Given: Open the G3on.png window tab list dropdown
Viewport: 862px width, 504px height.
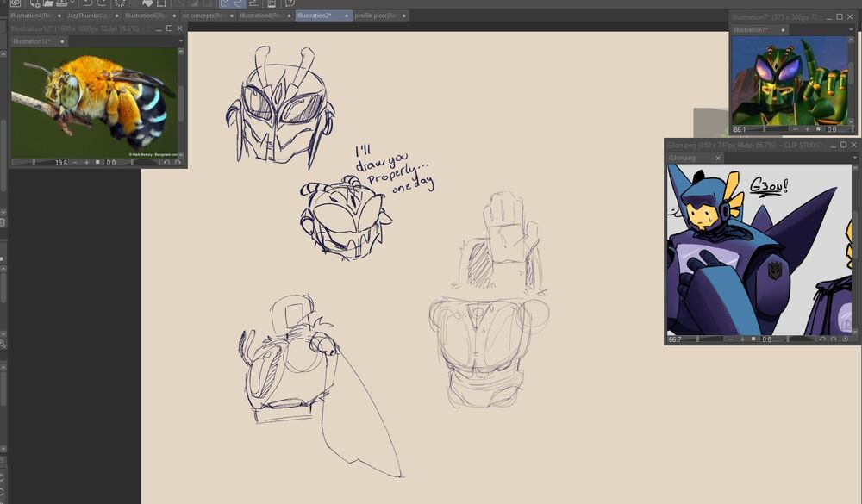Looking at the screenshot, I should (853, 159).
